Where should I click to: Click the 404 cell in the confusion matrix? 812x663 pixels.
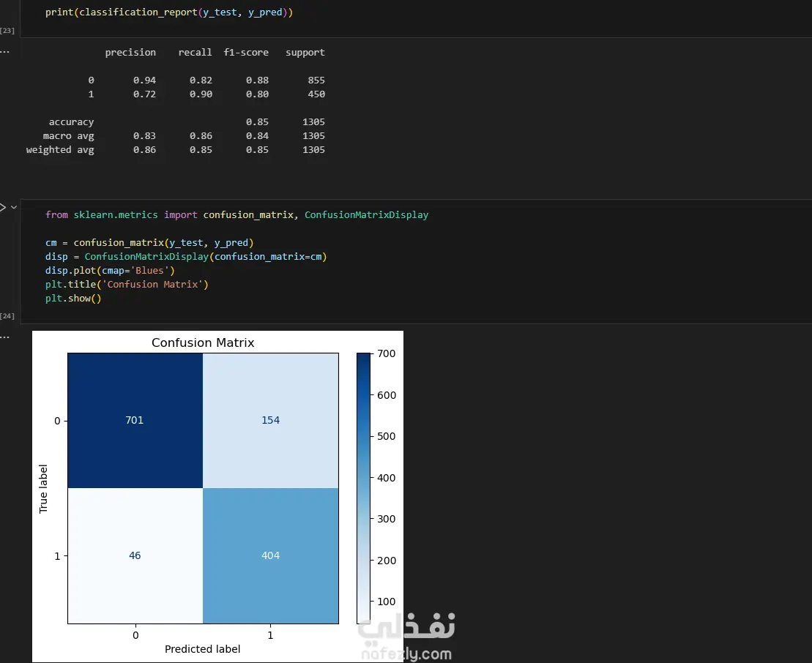point(270,556)
